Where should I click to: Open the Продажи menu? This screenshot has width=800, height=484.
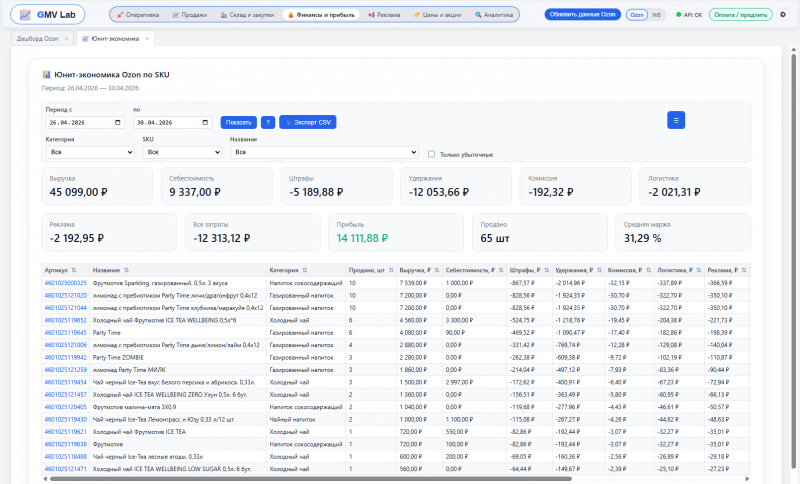(190, 15)
